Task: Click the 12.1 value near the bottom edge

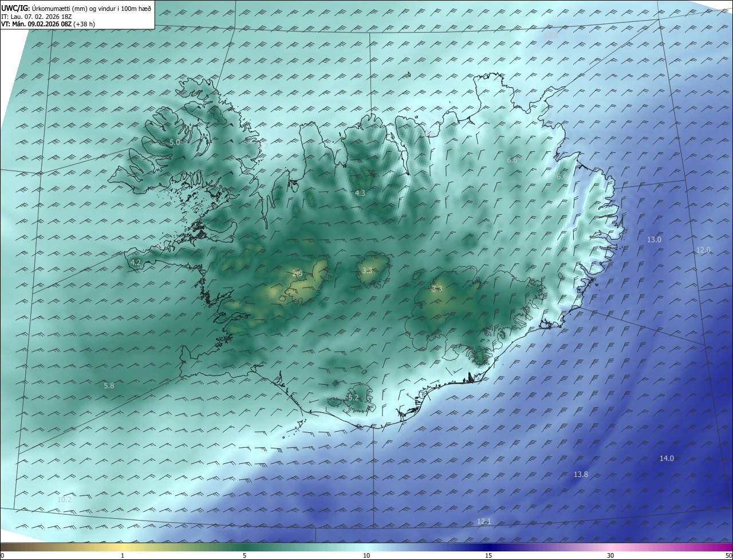Action: [x=484, y=522]
